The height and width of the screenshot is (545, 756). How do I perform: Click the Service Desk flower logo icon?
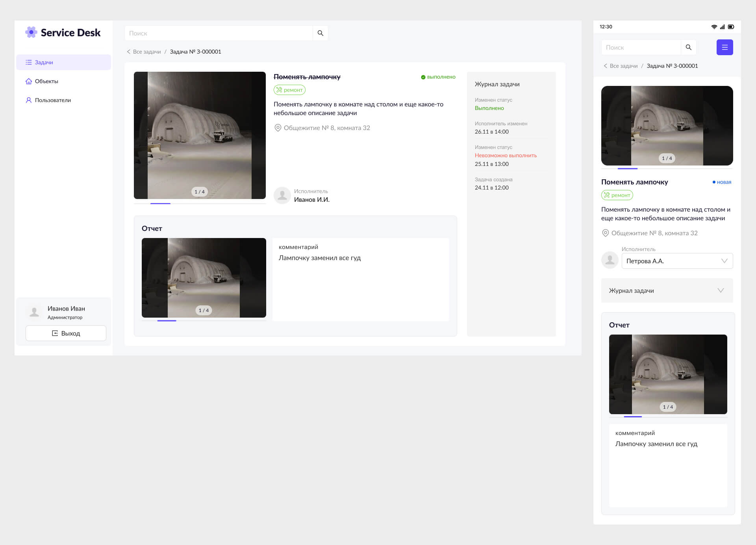click(x=31, y=32)
